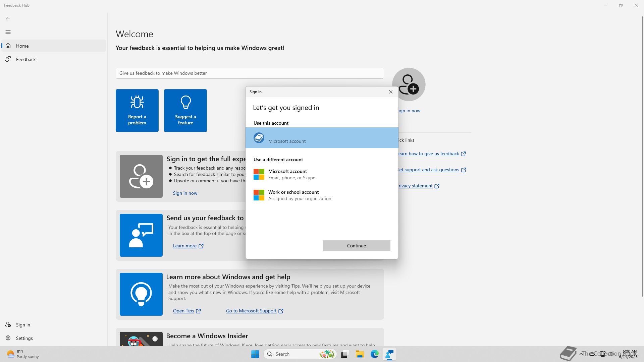This screenshot has width=644, height=362.
Task: Click Sign in now under full experience
Action: click(185, 193)
